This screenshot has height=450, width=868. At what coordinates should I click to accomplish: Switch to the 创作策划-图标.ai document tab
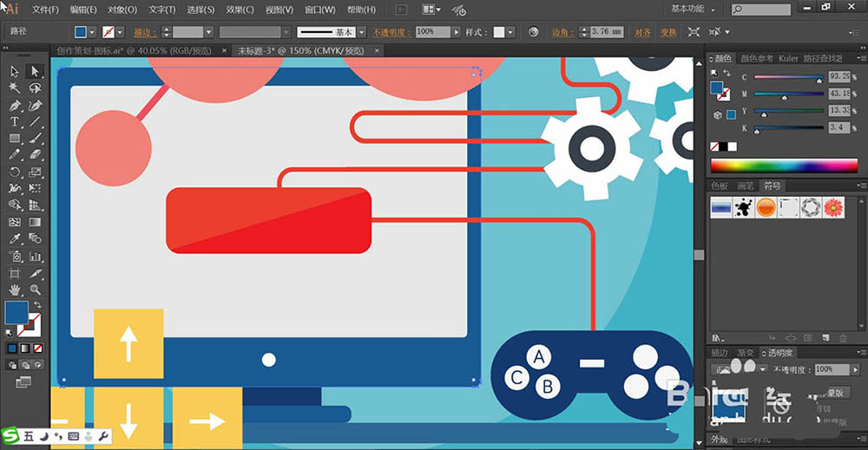(134, 51)
